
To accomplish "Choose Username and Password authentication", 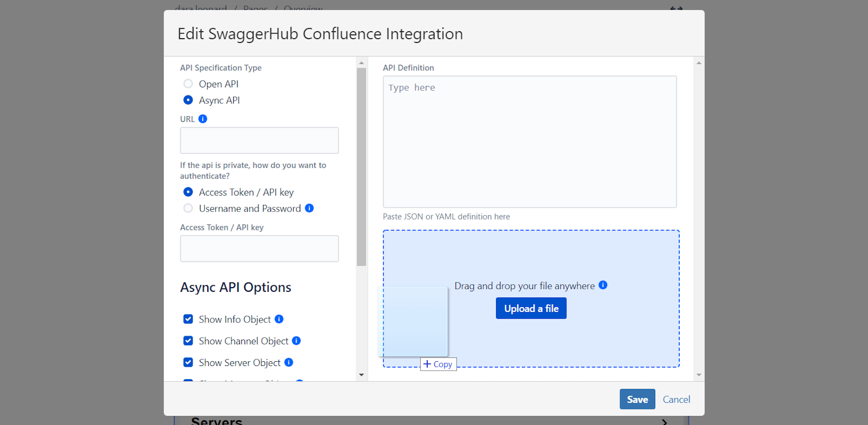I will [188, 208].
